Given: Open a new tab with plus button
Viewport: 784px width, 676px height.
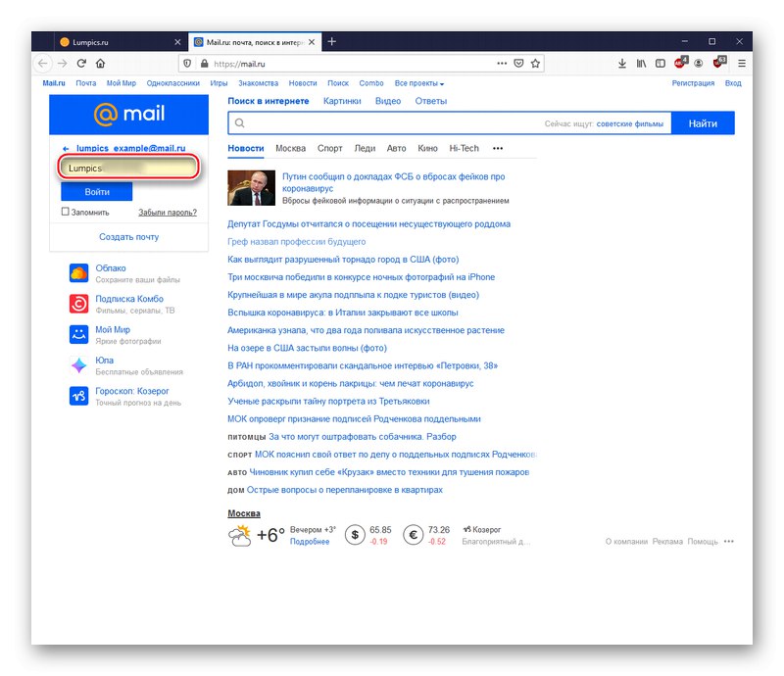Looking at the screenshot, I should [331, 42].
